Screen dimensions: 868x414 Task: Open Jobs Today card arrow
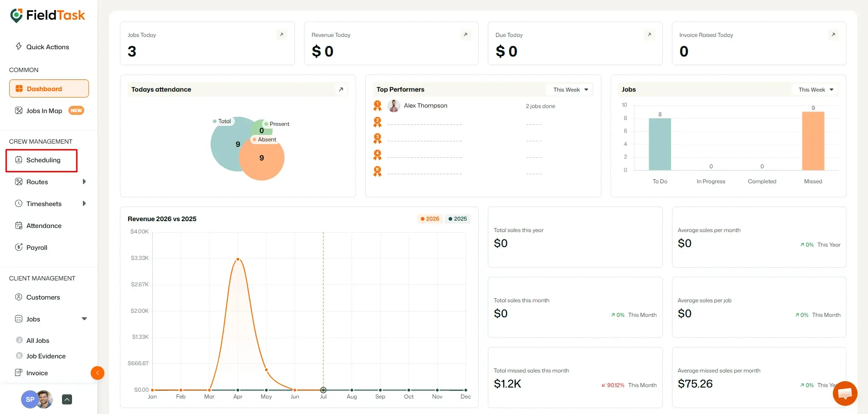coord(282,35)
